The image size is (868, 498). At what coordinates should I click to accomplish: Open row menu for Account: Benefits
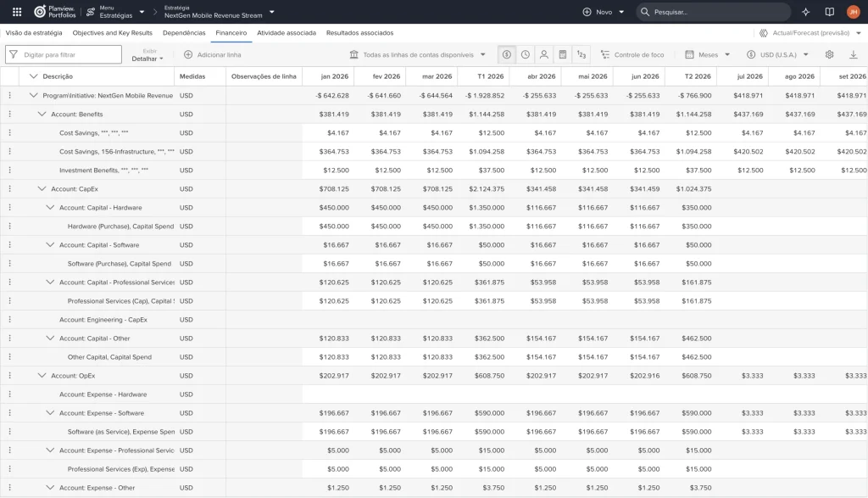[9, 114]
